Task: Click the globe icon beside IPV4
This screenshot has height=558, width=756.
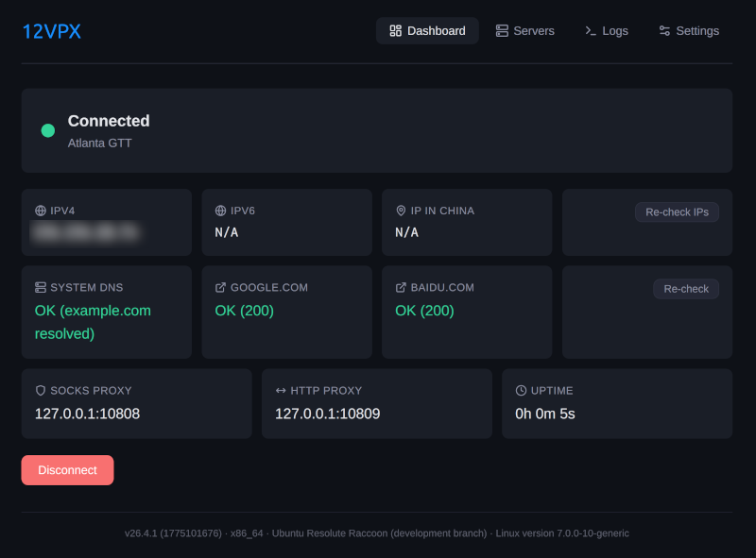Action: [41, 211]
